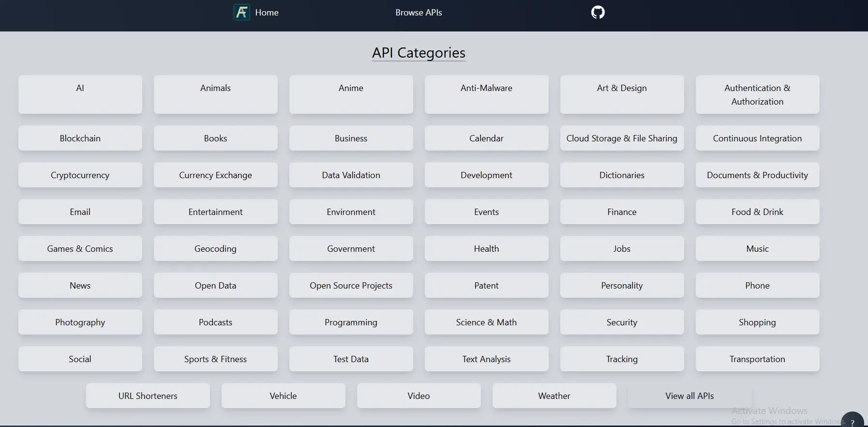Open the URL Shorteners category

[x=148, y=396]
